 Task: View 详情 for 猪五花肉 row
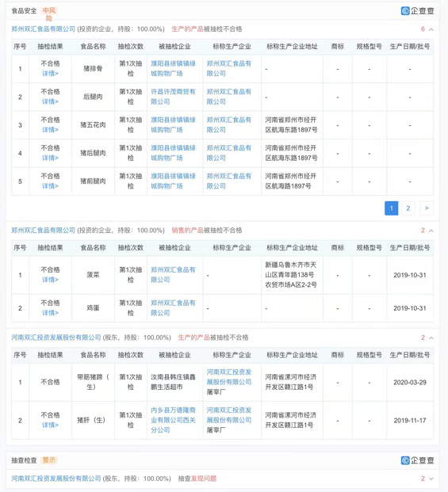click(50, 130)
